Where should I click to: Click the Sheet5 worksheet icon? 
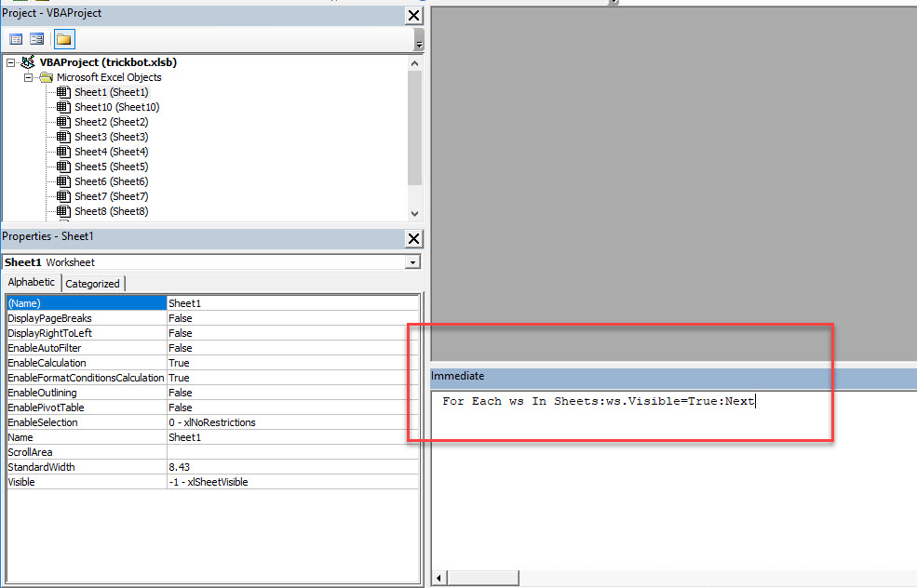[63, 167]
